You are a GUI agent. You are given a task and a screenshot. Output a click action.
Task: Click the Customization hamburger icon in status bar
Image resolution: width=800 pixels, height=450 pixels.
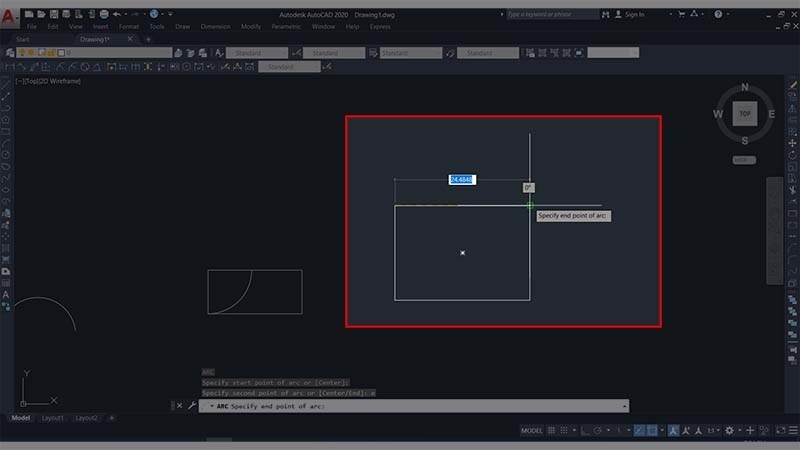[793, 431]
